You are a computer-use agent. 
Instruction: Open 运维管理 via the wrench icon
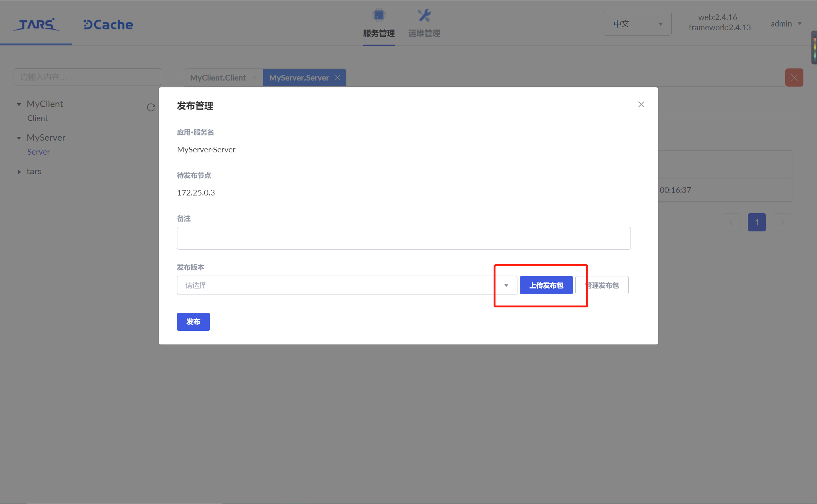click(x=424, y=15)
